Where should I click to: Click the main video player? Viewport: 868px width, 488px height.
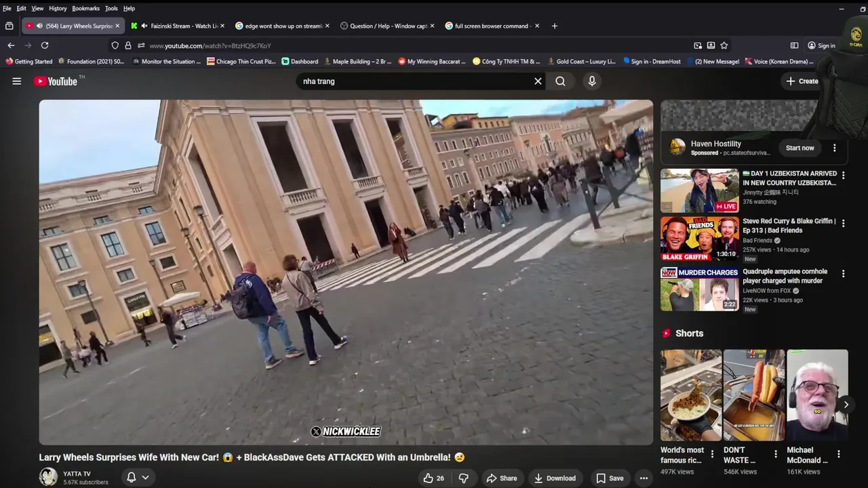pyautogui.click(x=346, y=272)
